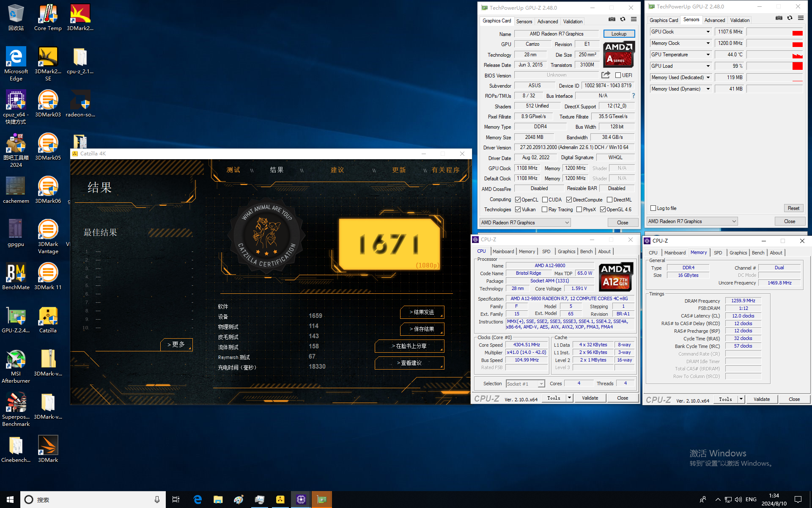This screenshot has height=508, width=812.
Task: Click the 1671 score panel in Catzilla
Action: pyautogui.click(x=390, y=244)
